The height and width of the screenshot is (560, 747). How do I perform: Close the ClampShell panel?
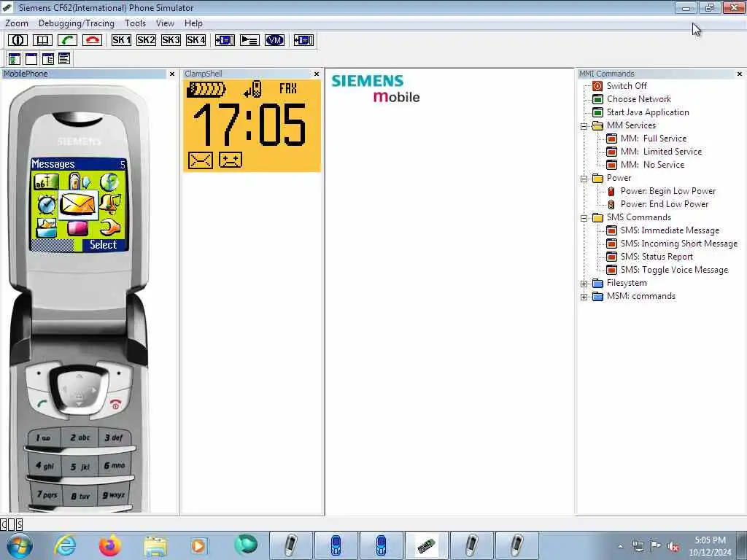tap(317, 74)
